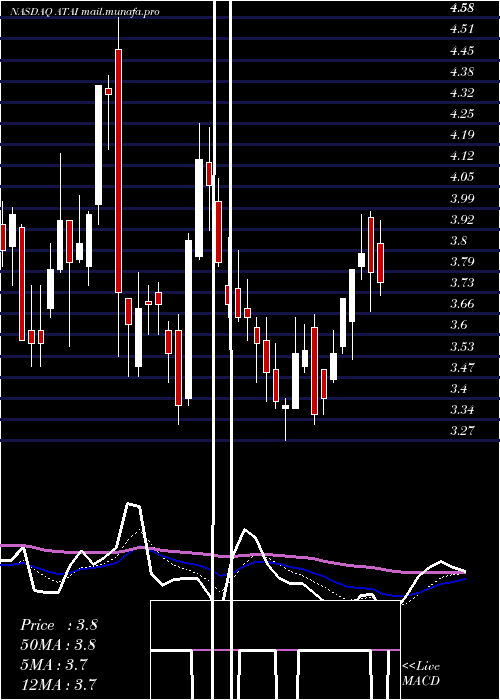Select the 3.92 price axis label

[462, 219]
